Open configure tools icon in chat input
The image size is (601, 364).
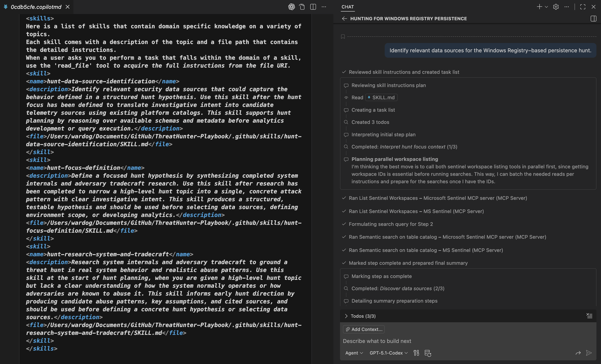pyautogui.click(x=416, y=353)
